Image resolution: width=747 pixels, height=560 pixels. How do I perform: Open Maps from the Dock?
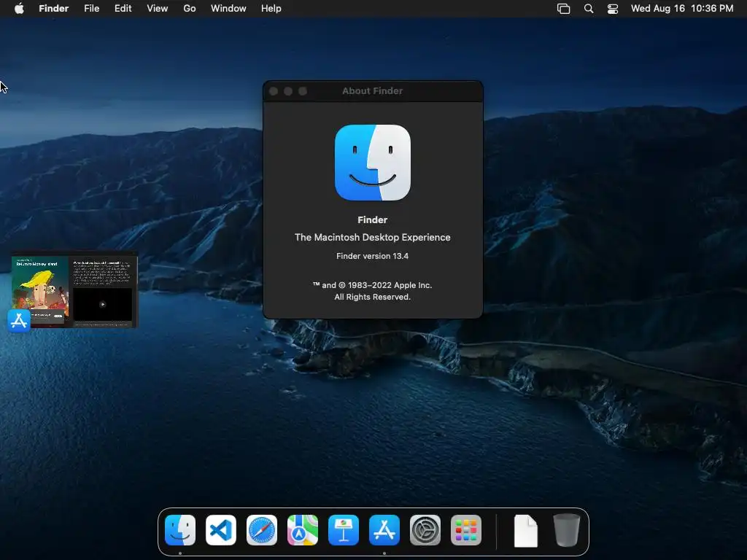tap(303, 530)
